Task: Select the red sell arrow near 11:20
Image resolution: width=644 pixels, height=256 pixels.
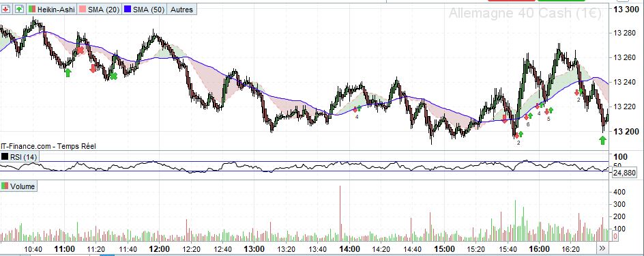Action: point(93,69)
